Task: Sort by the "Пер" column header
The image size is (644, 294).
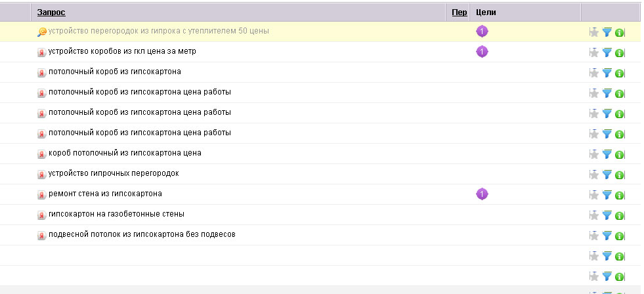Action: [x=460, y=12]
